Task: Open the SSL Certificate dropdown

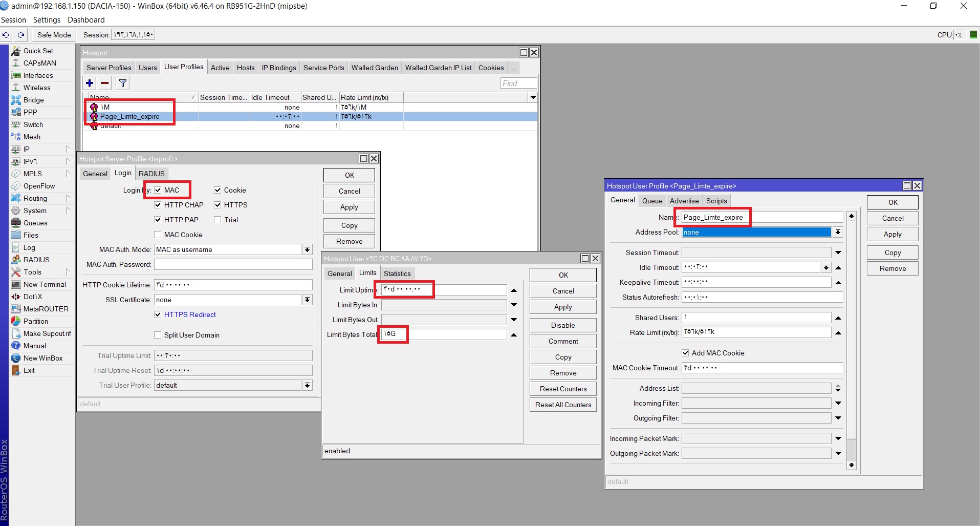Action: coord(307,300)
